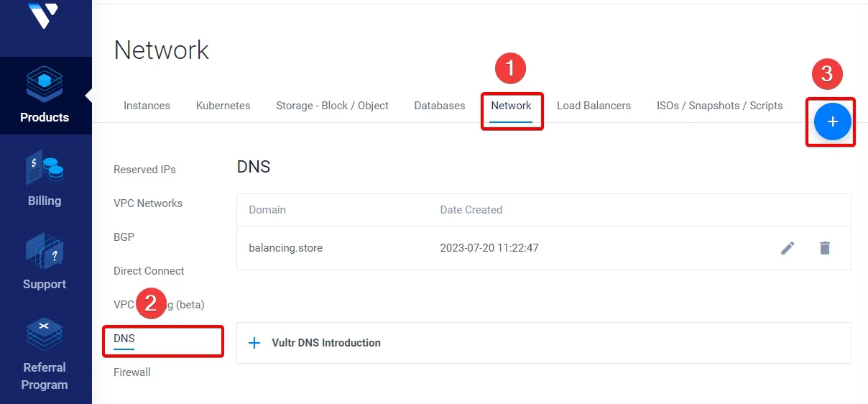Select DNS in side menu
868x404 pixels.
tap(124, 339)
